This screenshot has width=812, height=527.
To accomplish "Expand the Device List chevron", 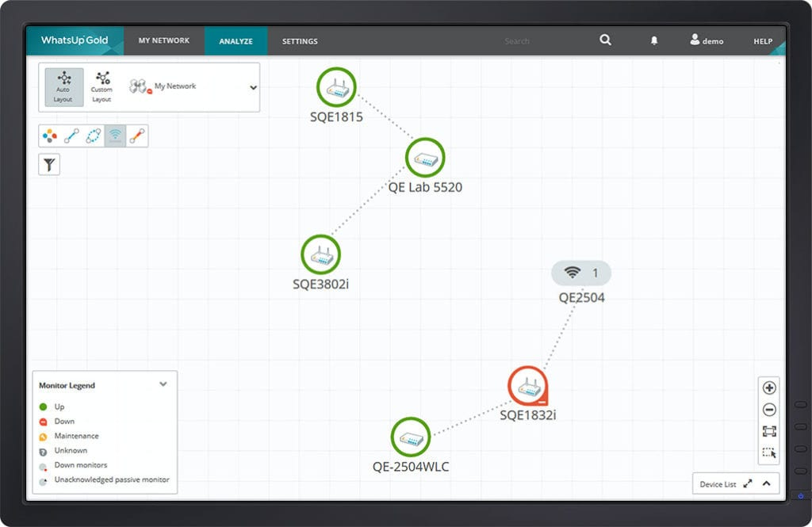I will pyautogui.click(x=767, y=483).
